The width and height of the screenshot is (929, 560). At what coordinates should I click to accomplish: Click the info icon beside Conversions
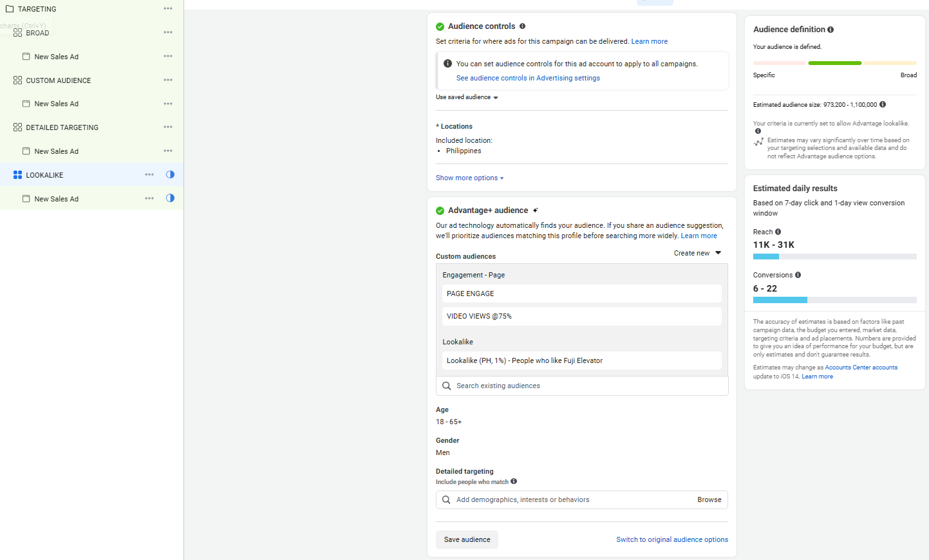tap(798, 275)
